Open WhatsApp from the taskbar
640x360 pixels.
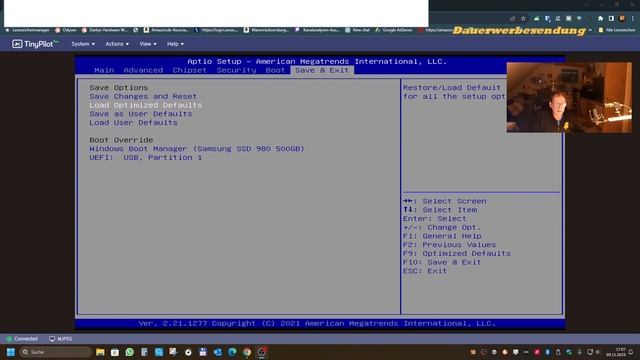(129, 352)
